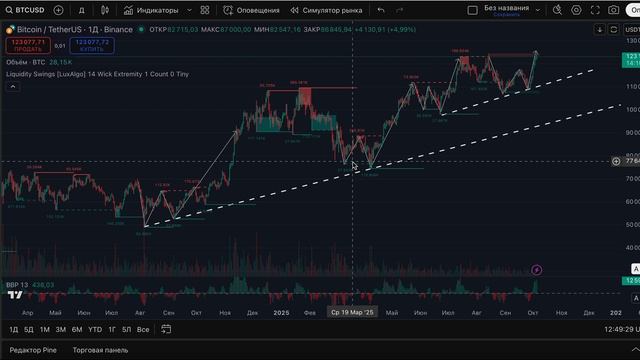Open the USD currency dropdown on the price scale

tap(632, 29)
